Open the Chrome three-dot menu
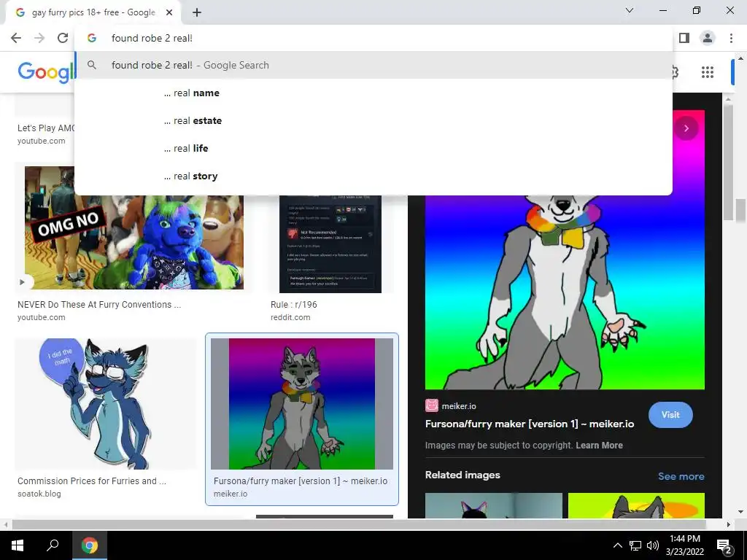This screenshot has height=560, width=747. pos(731,38)
